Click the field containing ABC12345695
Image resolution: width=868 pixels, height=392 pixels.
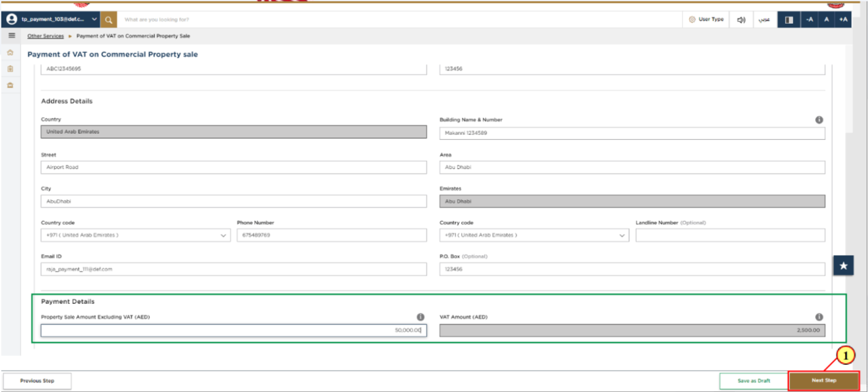(x=234, y=69)
